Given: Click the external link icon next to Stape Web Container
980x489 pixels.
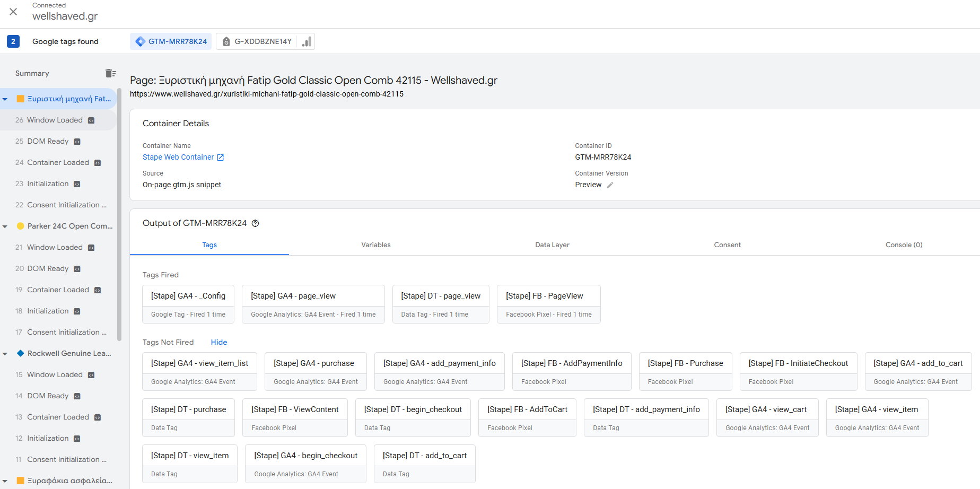Looking at the screenshot, I should pos(221,158).
